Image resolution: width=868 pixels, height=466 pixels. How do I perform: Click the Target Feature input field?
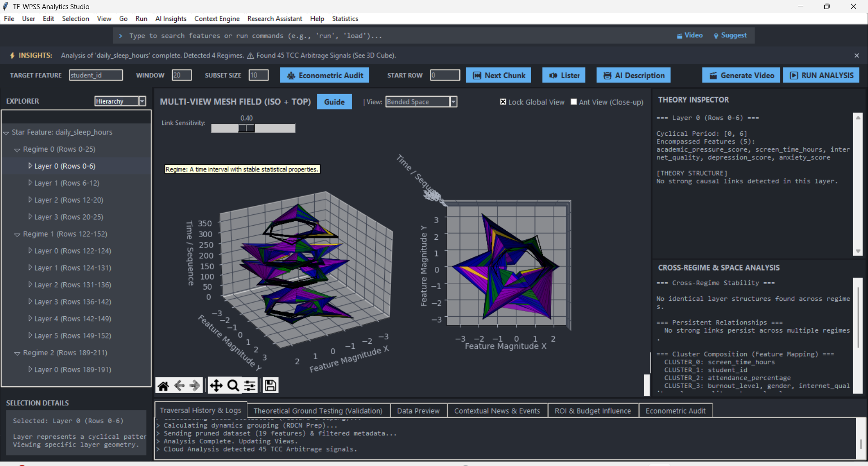96,75
